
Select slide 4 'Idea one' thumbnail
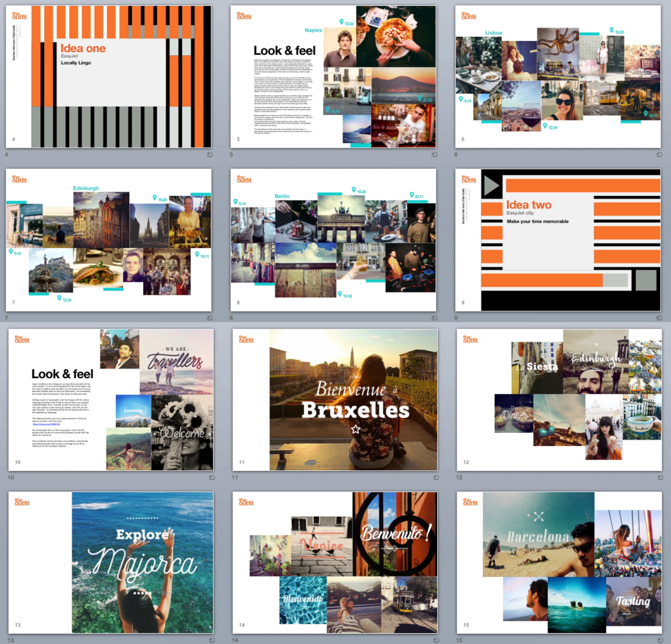(108, 77)
